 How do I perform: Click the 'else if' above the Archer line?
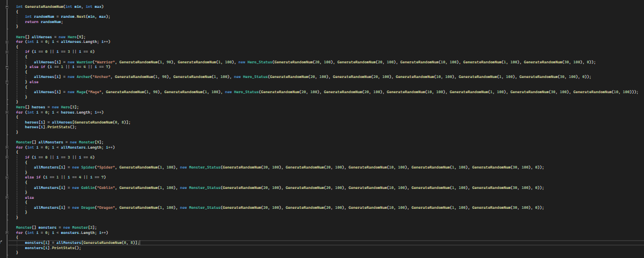click(38, 66)
